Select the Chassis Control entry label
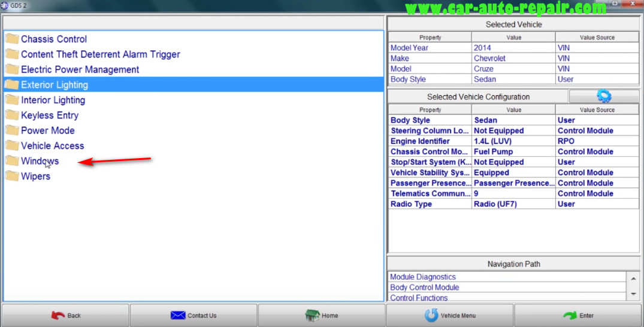The width and height of the screenshot is (644, 327). tap(54, 39)
